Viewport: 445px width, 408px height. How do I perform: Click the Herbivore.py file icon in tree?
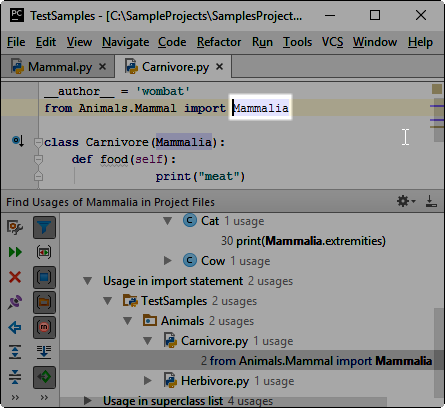pos(170,380)
